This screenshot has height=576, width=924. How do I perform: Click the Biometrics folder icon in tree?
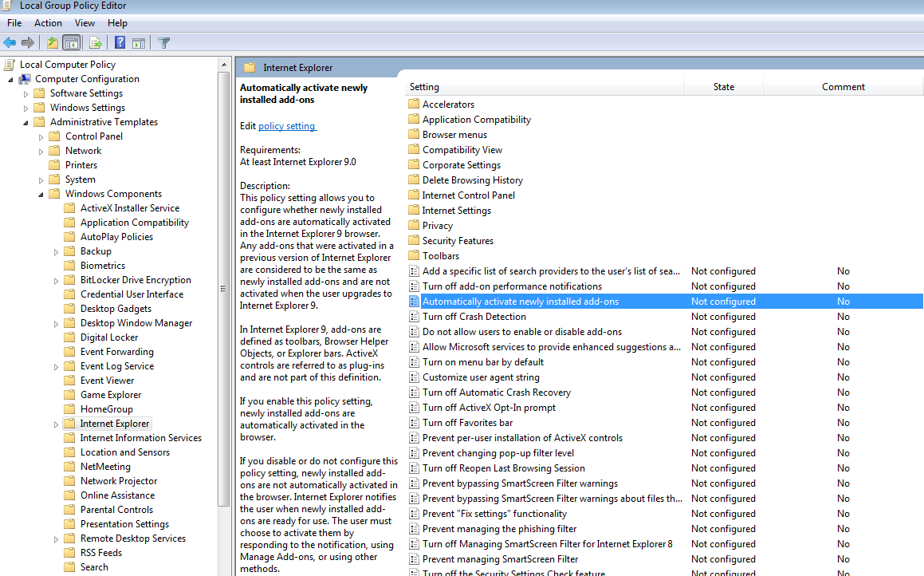click(x=69, y=266)
